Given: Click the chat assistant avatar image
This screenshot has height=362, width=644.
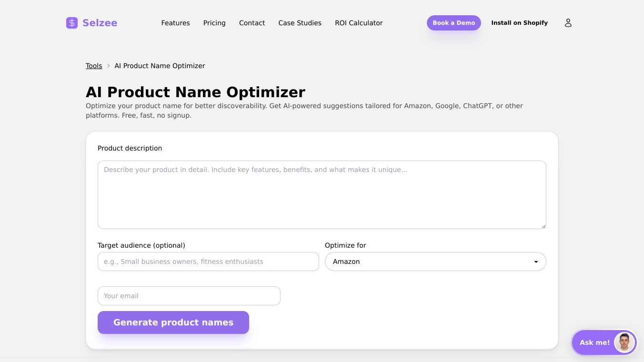Looking at the screenshot, I should click(x=624, y=342).
